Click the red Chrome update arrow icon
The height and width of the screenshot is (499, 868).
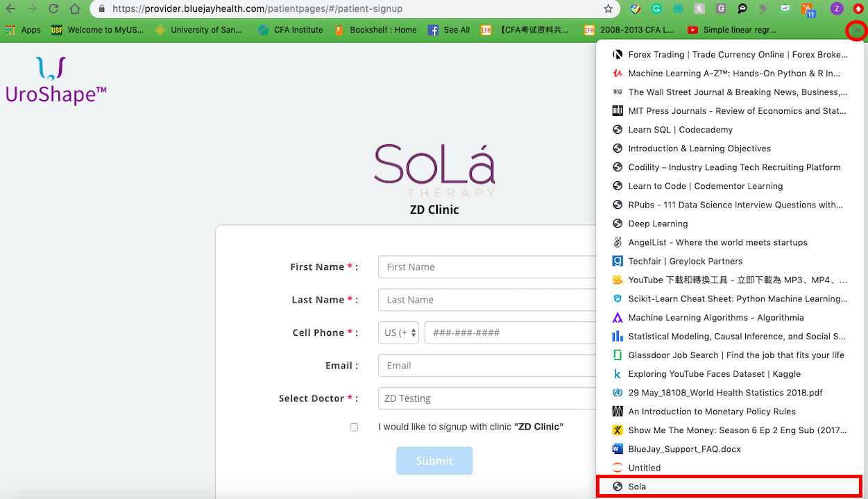coord(858,9)
